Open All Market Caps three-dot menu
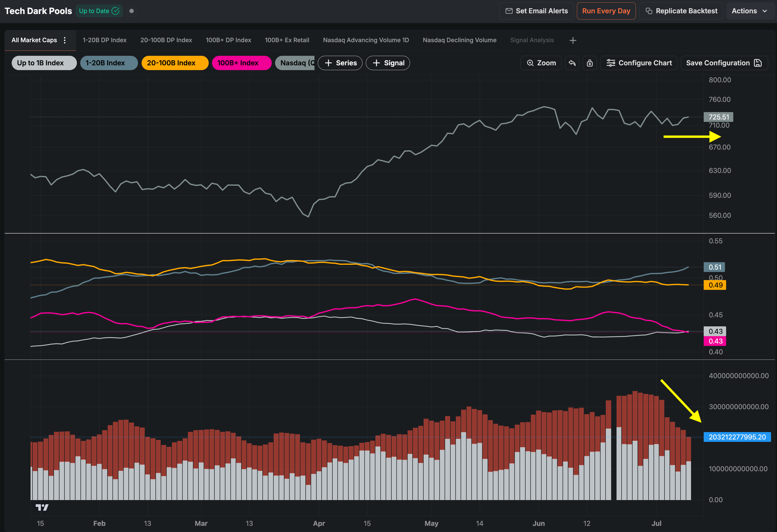This screenshot has width=777, height=532. coord(65,40)
